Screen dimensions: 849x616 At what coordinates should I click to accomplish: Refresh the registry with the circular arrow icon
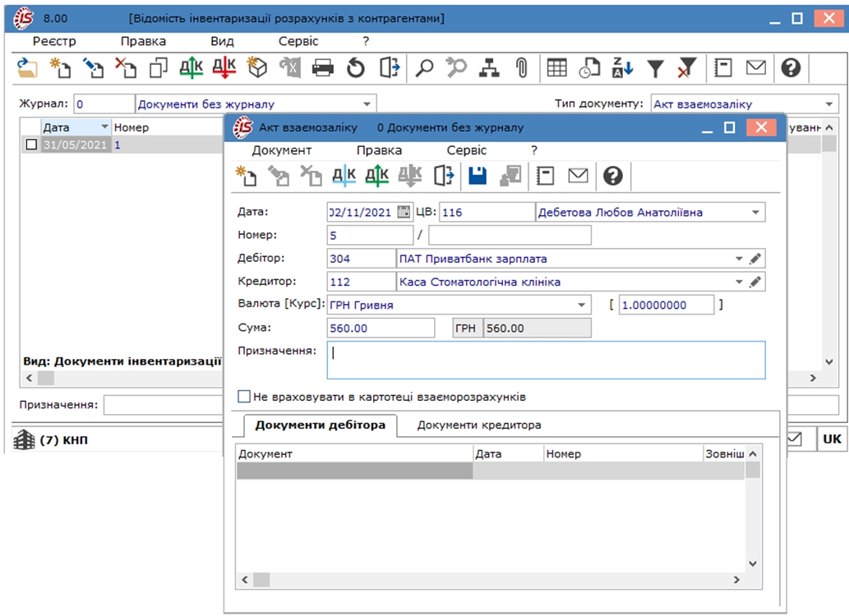356,68
